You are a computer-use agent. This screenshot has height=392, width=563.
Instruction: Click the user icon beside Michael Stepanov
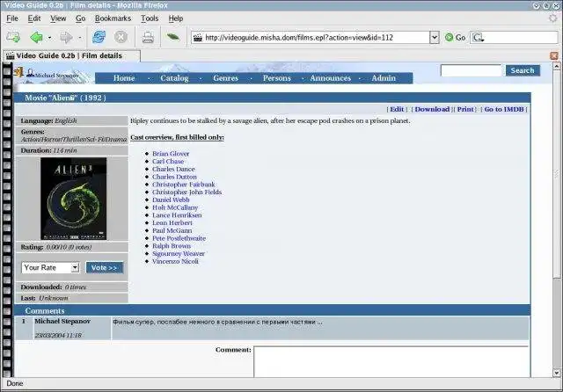pos(30,73)
